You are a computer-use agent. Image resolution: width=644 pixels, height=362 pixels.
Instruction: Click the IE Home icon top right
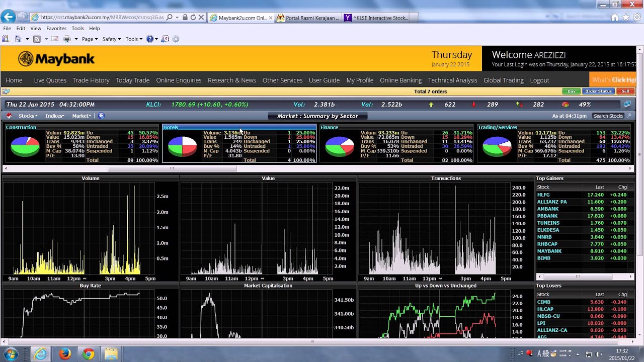(614, 17)
